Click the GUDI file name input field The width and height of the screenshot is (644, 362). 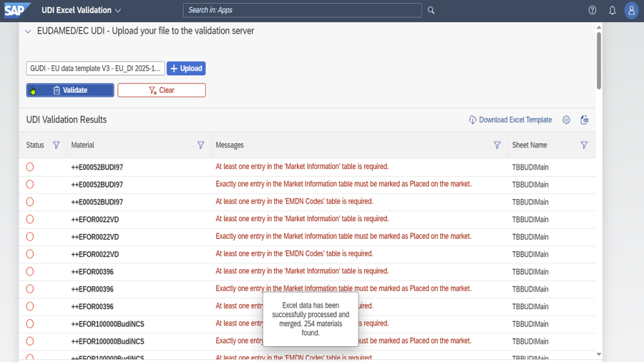(x=96, y=68)
